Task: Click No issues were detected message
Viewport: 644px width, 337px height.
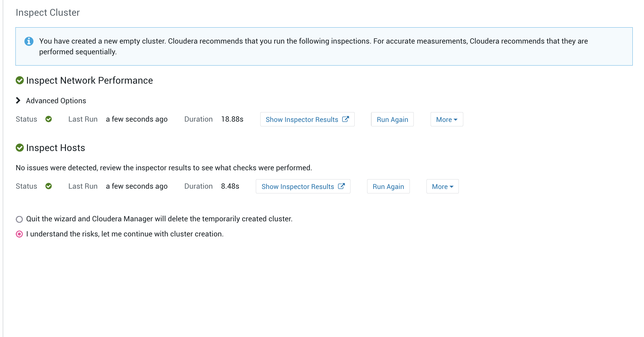Action: click(x=164, y=168)
